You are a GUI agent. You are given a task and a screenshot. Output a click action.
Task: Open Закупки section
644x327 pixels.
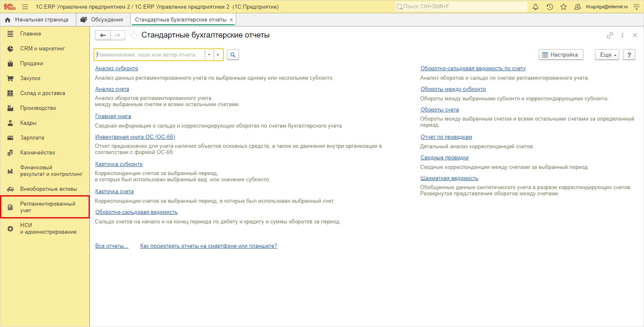pos(45,78)
